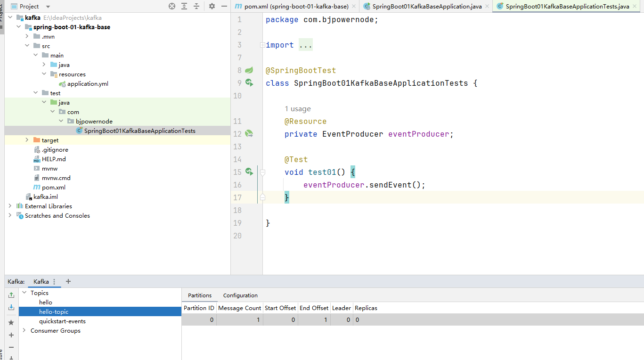Viewport: 644px width, 360px height.
Task: Close the pom.xml editor tab
Action: [354, 7]
